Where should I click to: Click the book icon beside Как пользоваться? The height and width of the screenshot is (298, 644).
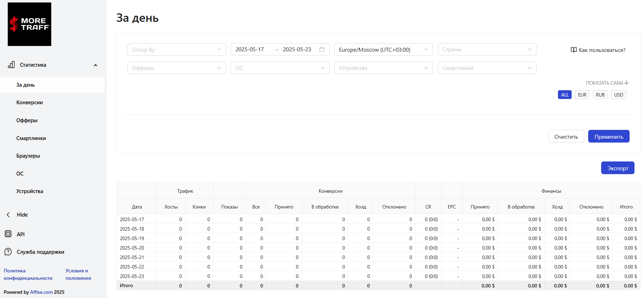[574, 50]
